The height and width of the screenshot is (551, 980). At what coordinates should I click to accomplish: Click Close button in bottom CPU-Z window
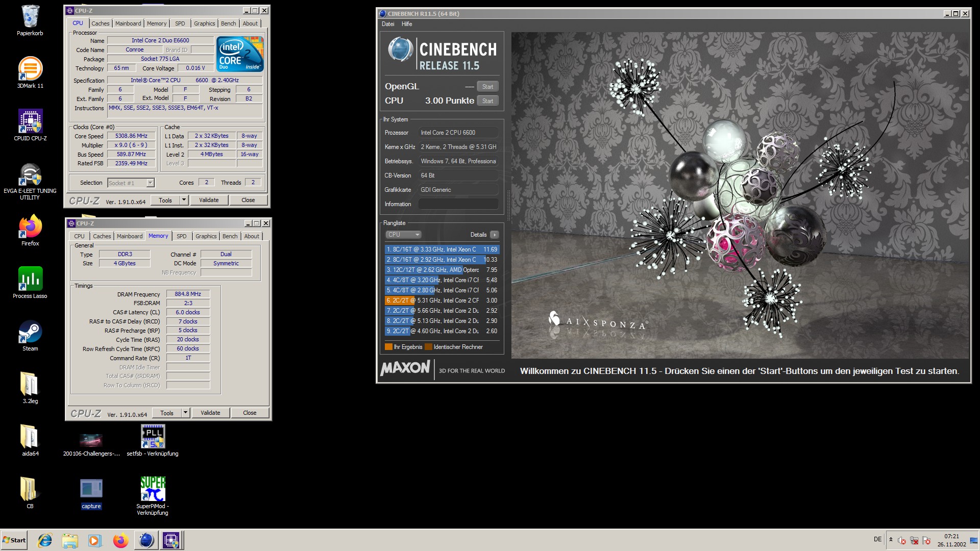pos(250,413)
